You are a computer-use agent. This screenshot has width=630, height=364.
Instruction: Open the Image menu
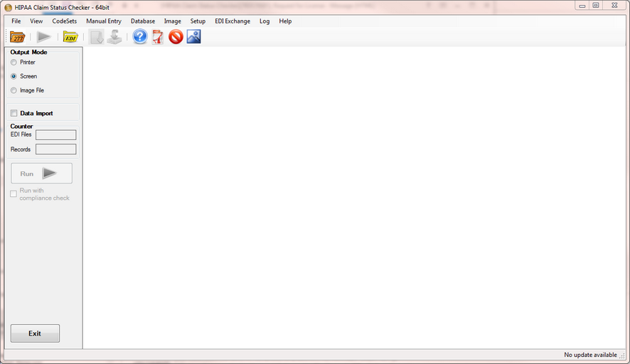coord(172,21)
